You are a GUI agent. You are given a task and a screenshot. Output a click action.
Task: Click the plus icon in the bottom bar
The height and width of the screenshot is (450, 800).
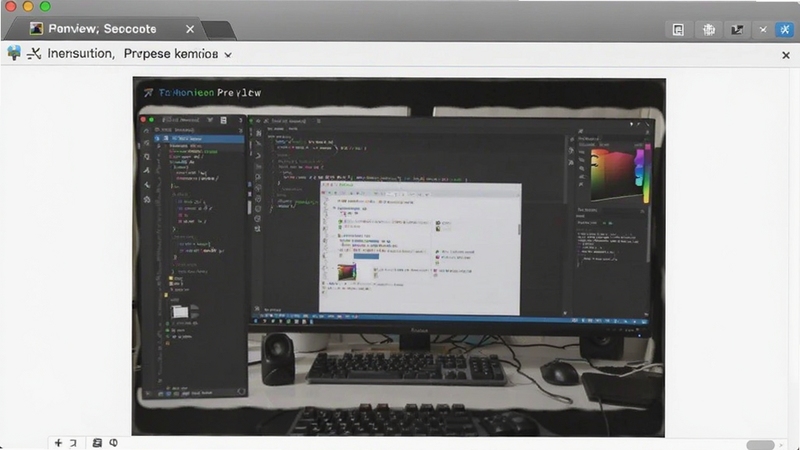(x=58, y=443)
